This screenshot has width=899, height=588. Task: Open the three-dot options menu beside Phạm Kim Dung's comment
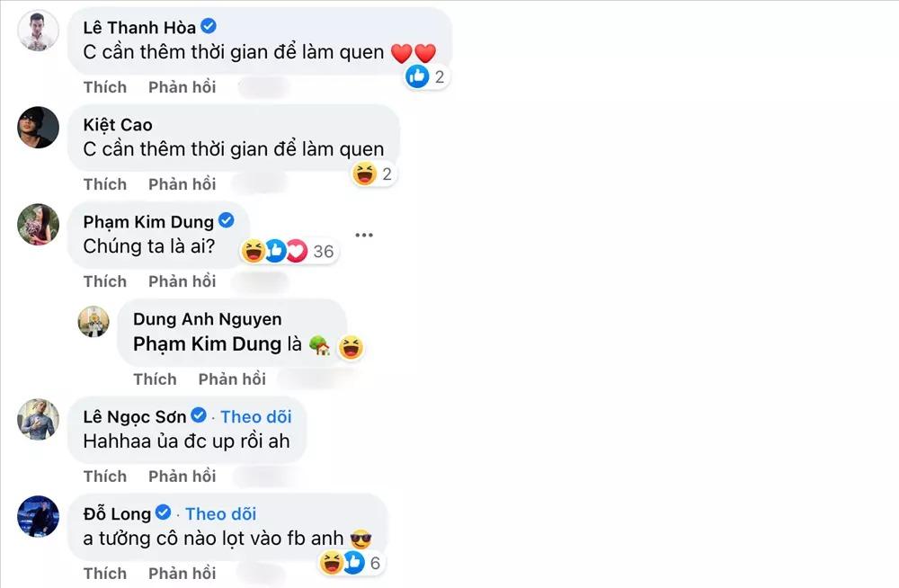364,235
